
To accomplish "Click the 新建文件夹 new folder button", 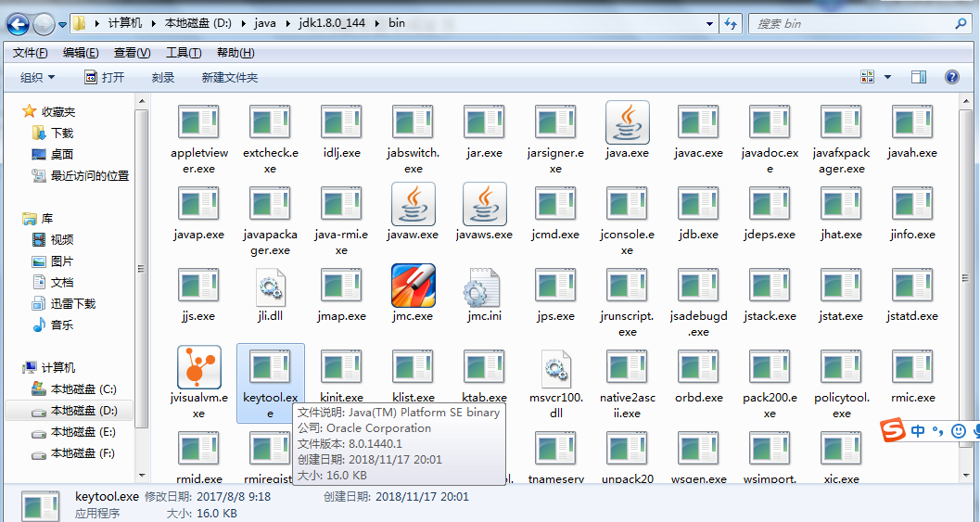I will pyautogui.click(x=229, y=78).
